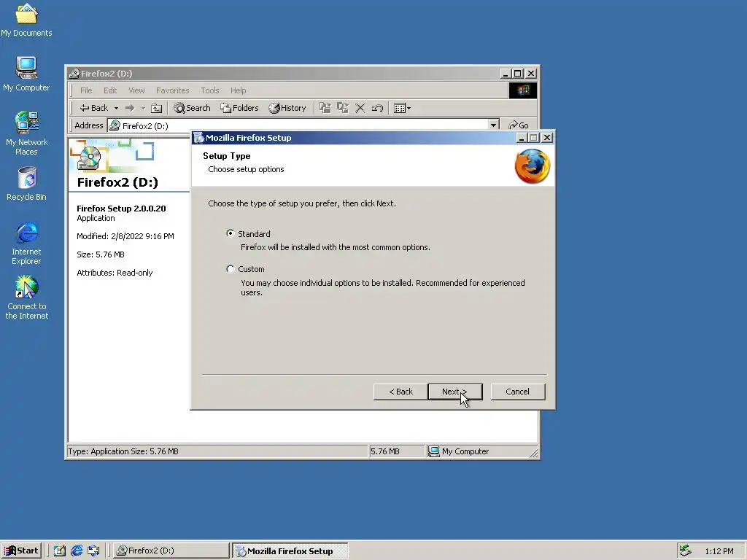
Task: Open the Help menu
Action: [x=239, y=90]
